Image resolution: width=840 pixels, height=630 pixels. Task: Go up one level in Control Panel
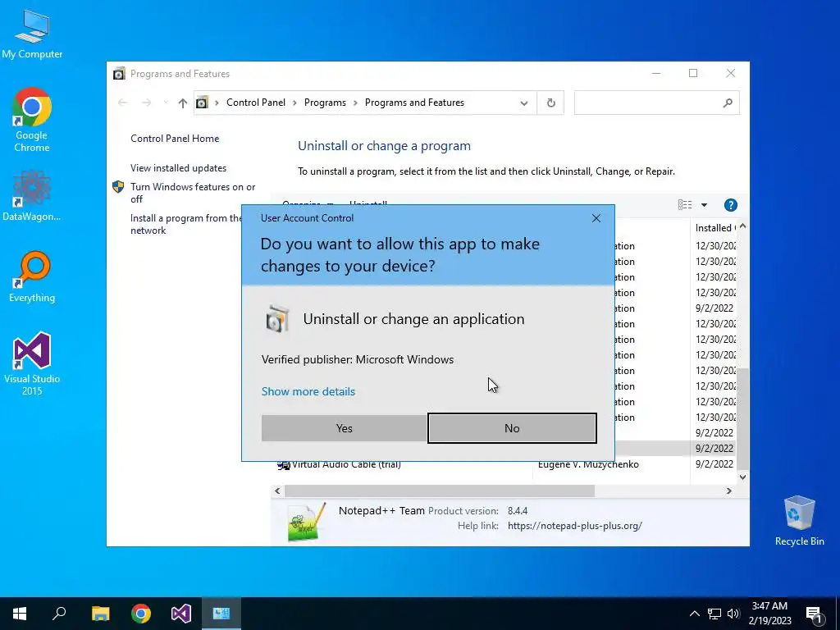pyautogui.click(x=183, y=103)
